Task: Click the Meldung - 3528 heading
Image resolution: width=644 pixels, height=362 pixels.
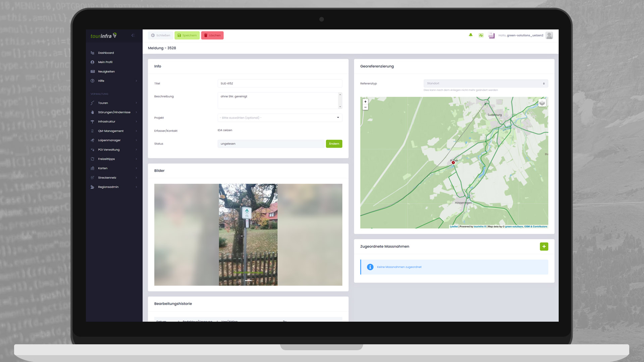Action: (162, 48)
